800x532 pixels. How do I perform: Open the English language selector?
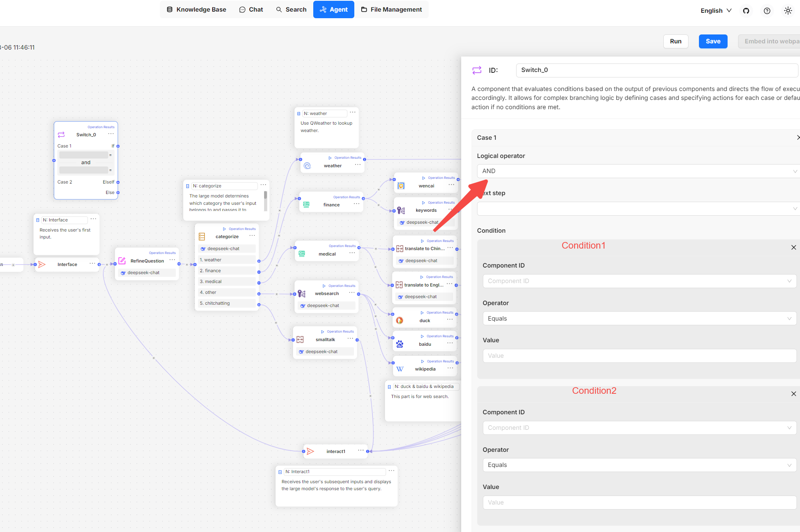pyautogui.click(x=716, y=11)
